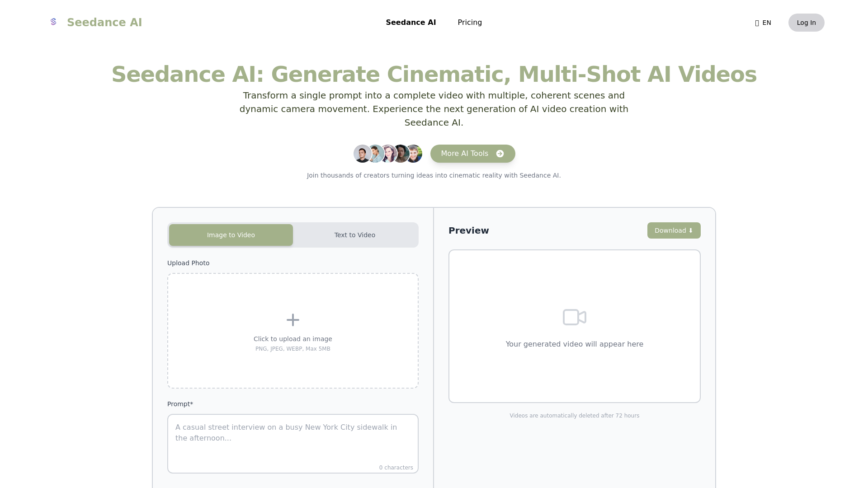The width and height of the screenshot is (868, 488).
Task: Click the 'Join thousands of creators' tagline
Action: point(434,175)
